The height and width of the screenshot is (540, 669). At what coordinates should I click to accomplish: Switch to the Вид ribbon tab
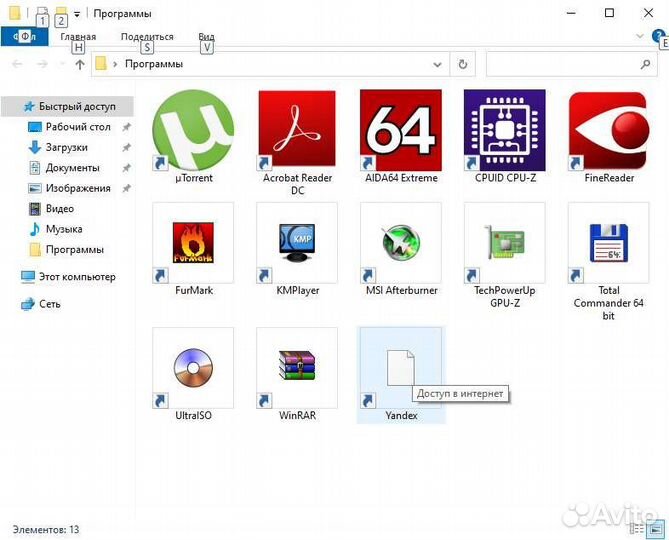(206, 37)
